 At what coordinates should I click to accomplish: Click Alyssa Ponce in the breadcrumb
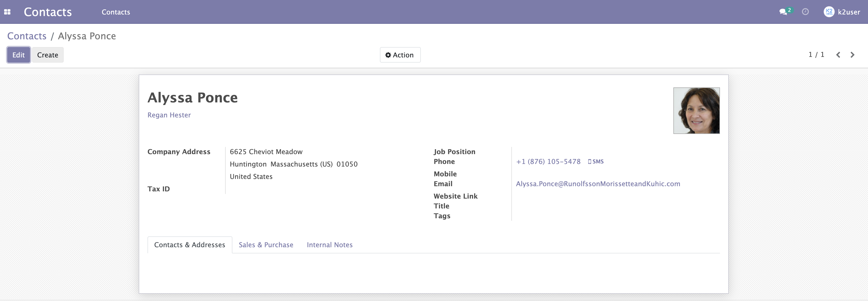87,36
